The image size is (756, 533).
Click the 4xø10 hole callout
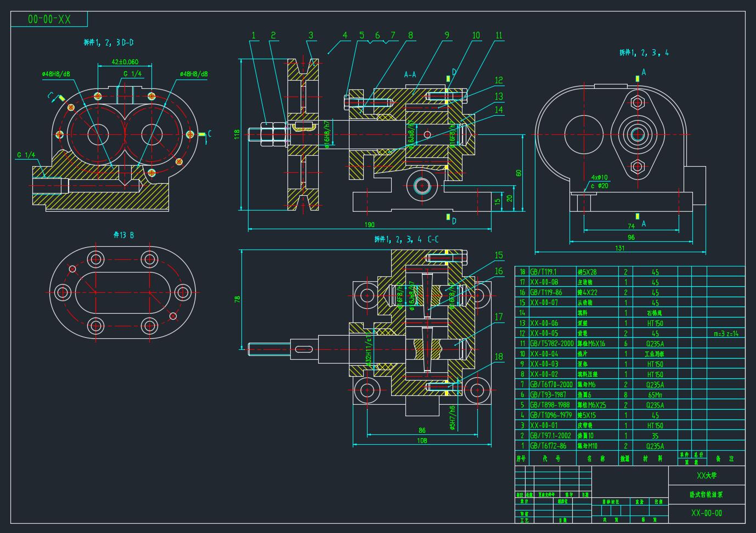(x=600, y=177)
